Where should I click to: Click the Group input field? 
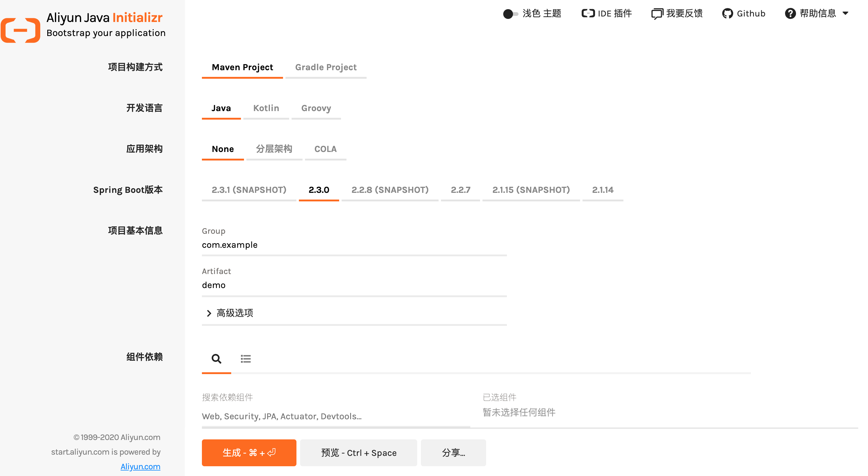(x=354, y=245)
